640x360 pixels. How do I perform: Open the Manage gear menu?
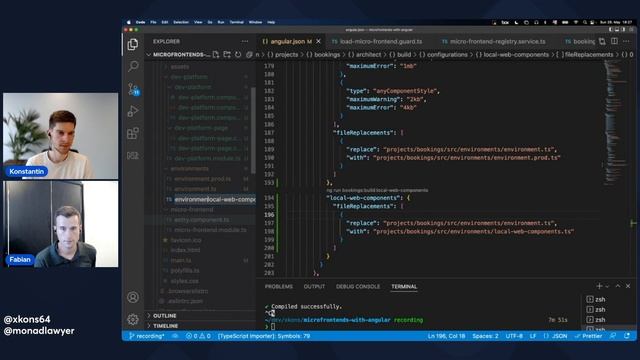tap(133, 319)
